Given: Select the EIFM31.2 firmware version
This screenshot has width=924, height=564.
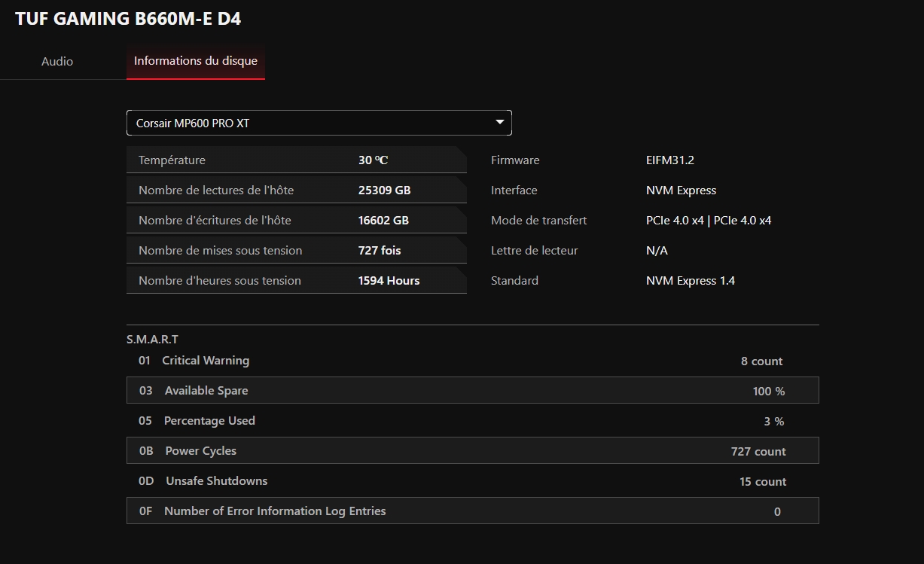Looking at the screenshot, I should (670, 160).
